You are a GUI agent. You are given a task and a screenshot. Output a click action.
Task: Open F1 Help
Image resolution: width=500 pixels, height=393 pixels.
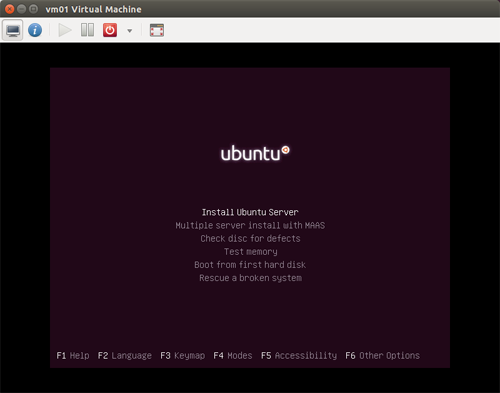(x=73, y=356)
